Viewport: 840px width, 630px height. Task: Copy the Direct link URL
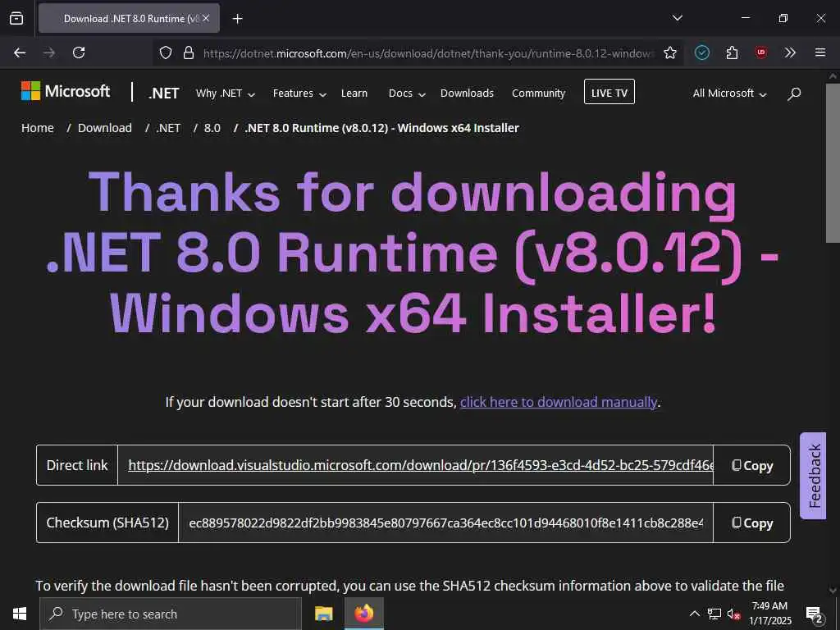751,465
